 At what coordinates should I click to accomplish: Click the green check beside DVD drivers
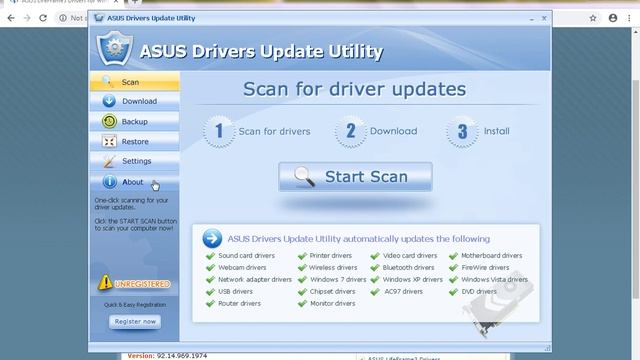[453, 292]
